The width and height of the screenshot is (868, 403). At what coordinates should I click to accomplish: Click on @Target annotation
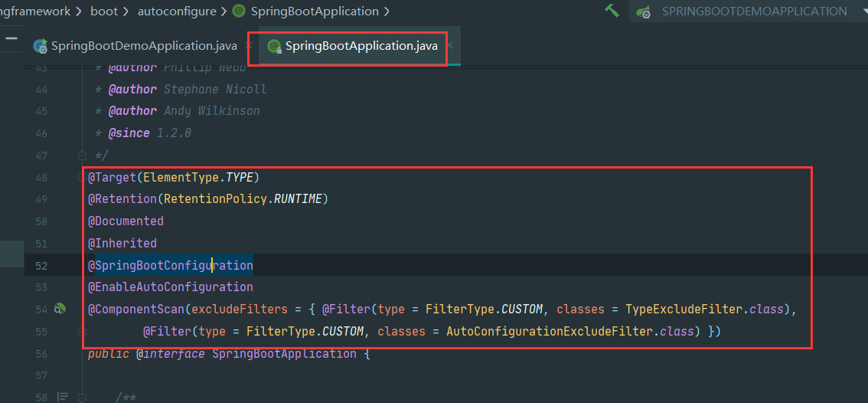pos(112,178)
